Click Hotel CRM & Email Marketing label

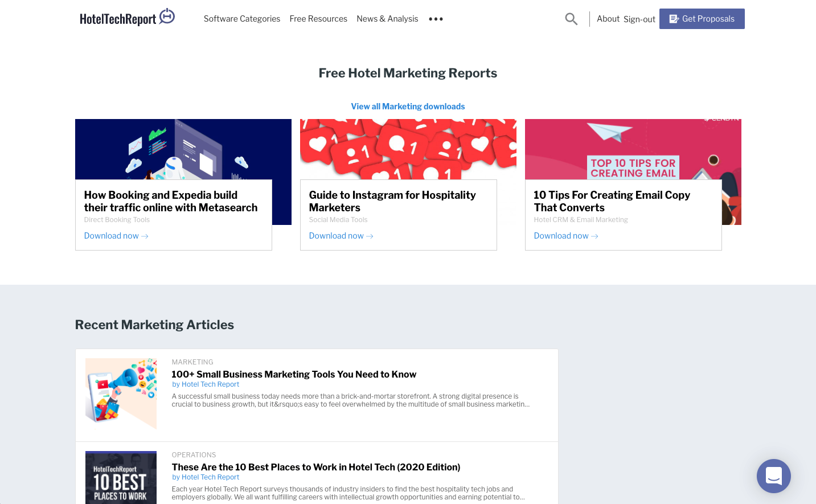(x=581, y=220)
